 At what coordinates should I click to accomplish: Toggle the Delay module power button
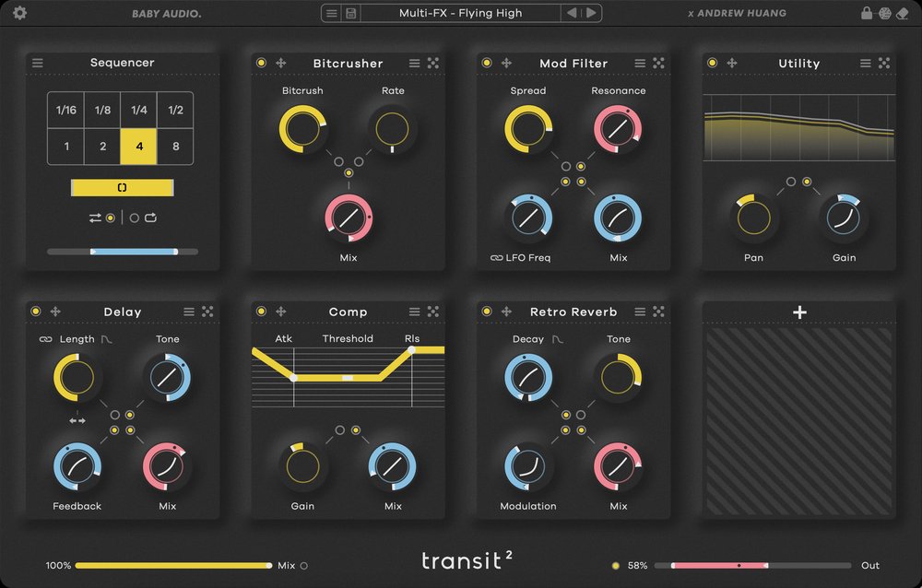(36, 312)
